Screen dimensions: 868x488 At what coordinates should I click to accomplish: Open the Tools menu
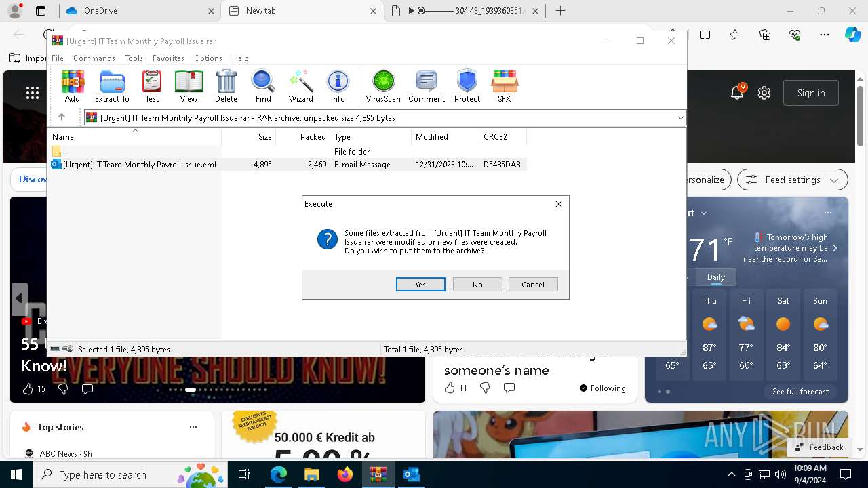134,58
